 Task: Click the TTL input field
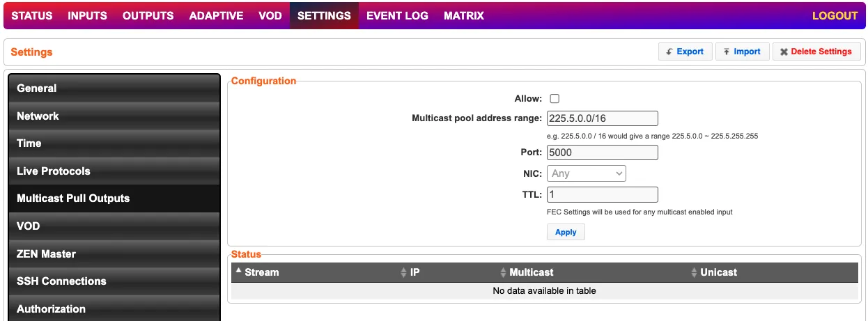[603, 194]
